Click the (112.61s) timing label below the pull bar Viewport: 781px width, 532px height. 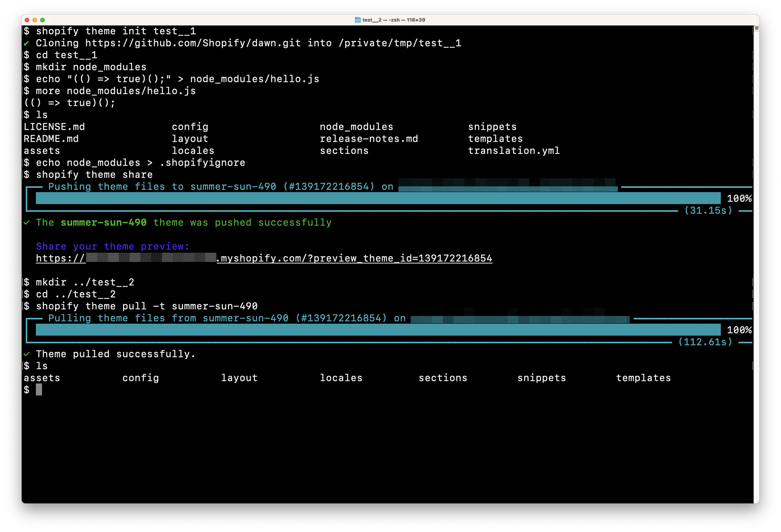click(x=706, y=342)
